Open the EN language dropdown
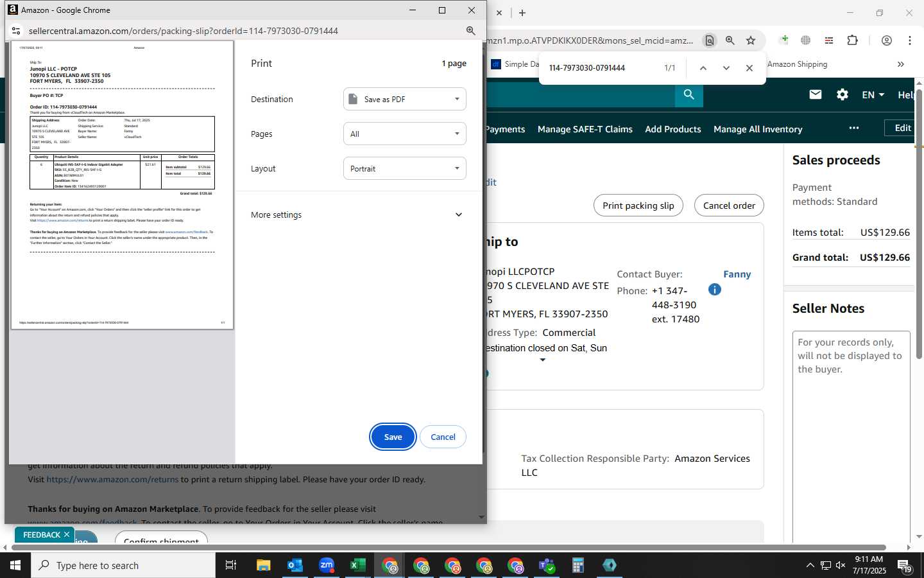This screenshot has width=924, height=578. (x=873, y=94)
